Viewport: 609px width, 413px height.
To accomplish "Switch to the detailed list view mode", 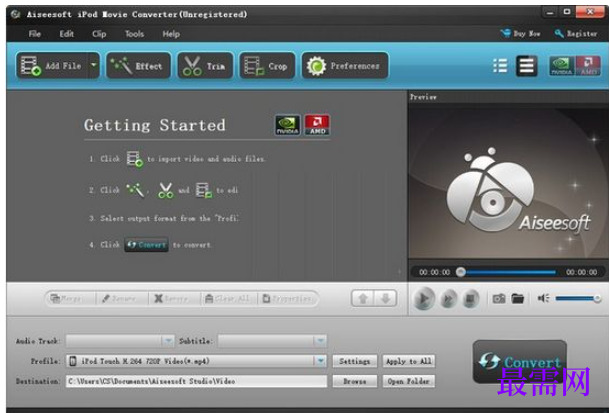I will (x=526, y=66).
